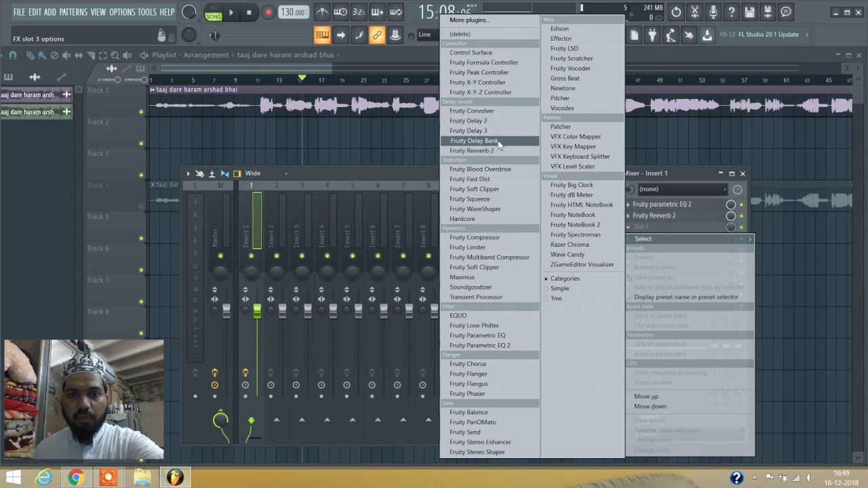Click the playlist magnet snap icon
Screen dimensions: 868x488
click(13, 56)
